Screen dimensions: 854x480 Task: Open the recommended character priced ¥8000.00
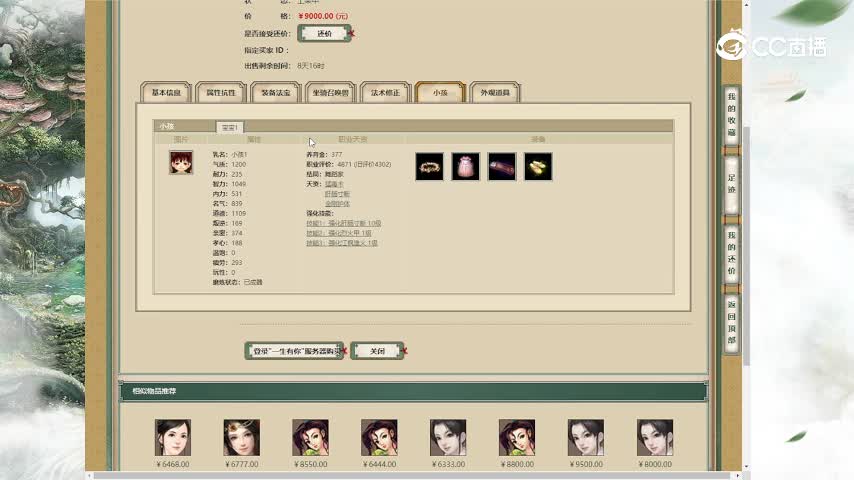coord(655,438)
